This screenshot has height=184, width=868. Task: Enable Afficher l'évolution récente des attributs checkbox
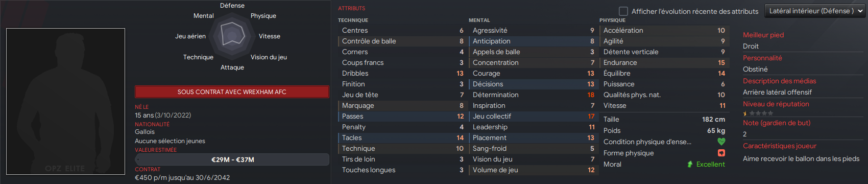623,11
